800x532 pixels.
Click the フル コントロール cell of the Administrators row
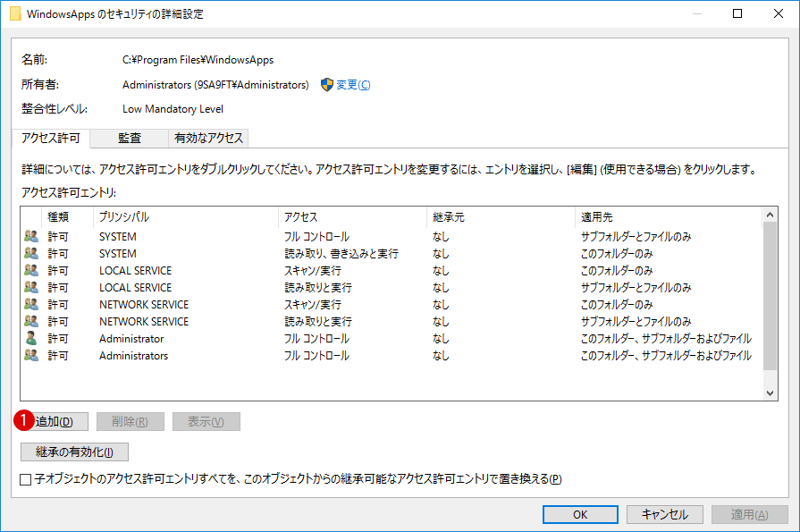tap(316, 355)
